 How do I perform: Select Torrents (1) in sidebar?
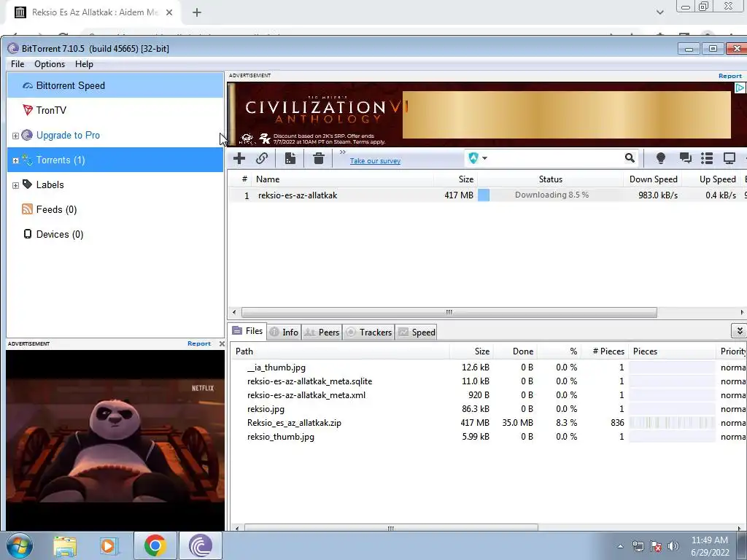pyautogui.click(x=115, y=160)
